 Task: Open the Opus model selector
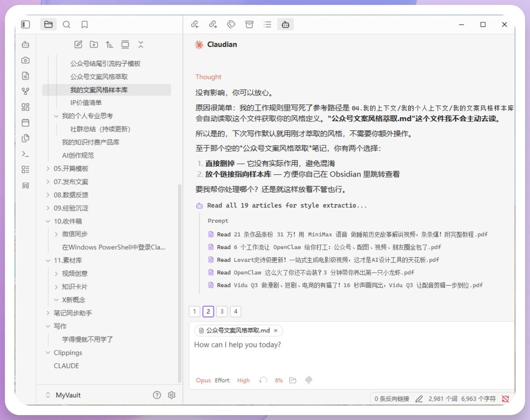[x=204, y=380]
